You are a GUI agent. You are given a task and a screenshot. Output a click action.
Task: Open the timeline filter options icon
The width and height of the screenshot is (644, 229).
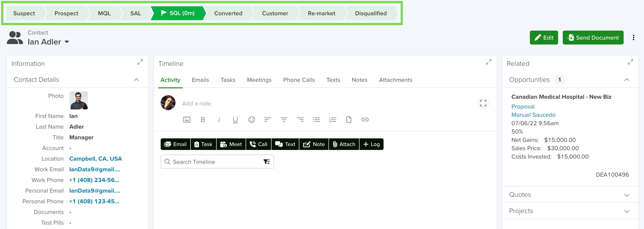tap(266, 162)
